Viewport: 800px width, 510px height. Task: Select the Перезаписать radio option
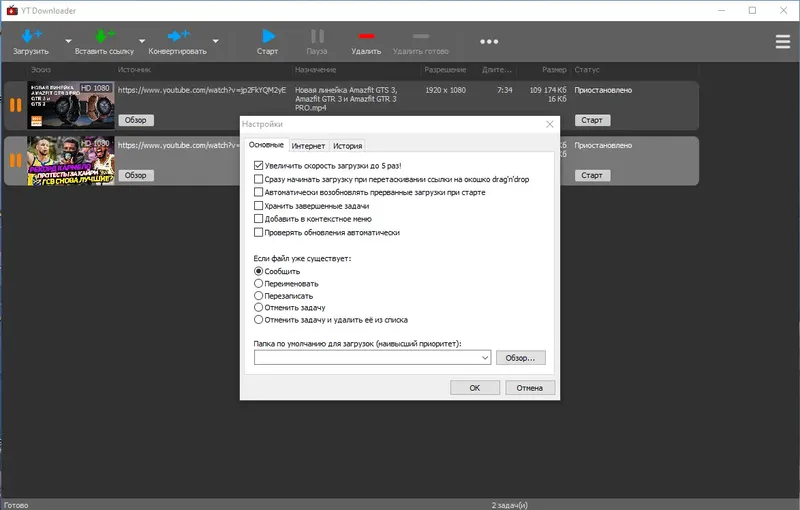coord(258,295)
